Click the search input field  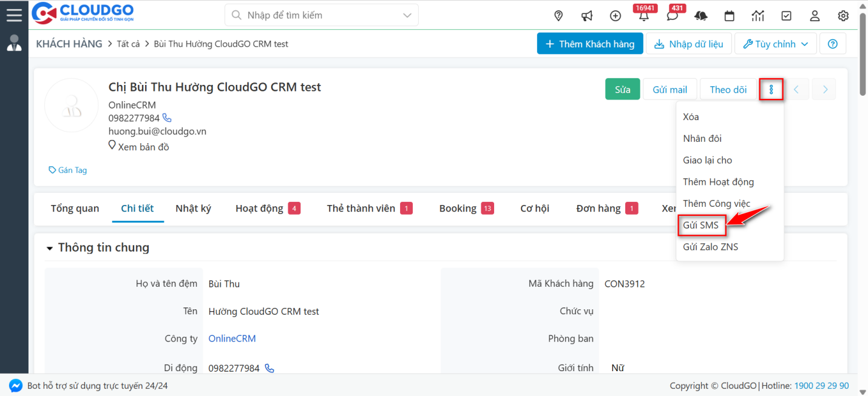coord(316,15)
